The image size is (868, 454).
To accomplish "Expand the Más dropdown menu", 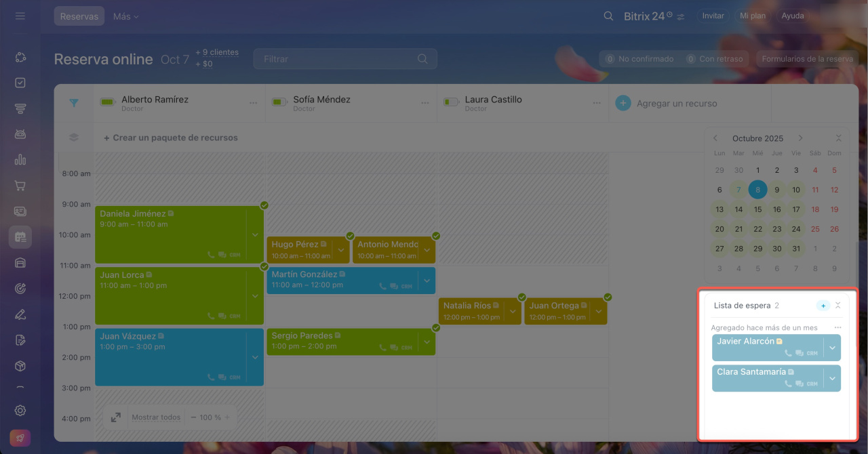I will click(126, 16).
